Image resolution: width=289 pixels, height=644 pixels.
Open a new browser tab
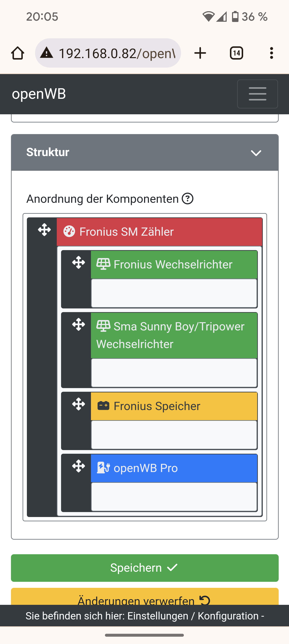[x=200, y=53]
